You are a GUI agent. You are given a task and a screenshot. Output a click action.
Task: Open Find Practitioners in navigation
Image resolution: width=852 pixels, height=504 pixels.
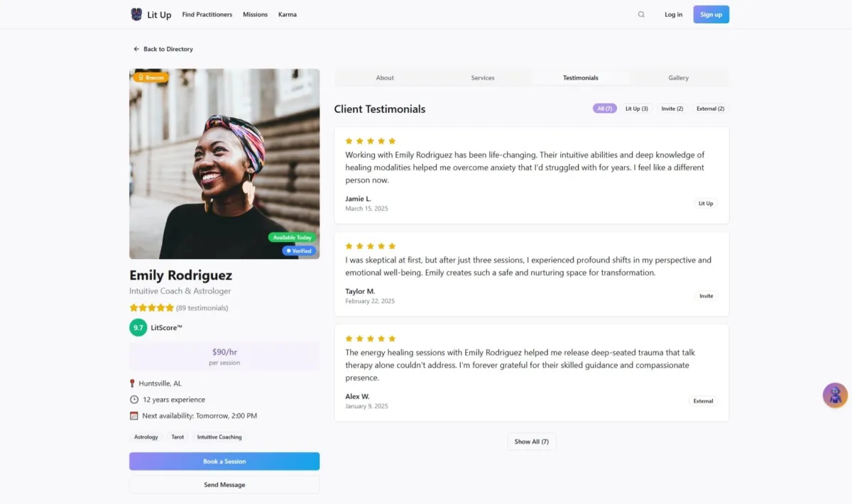[207, 14]
